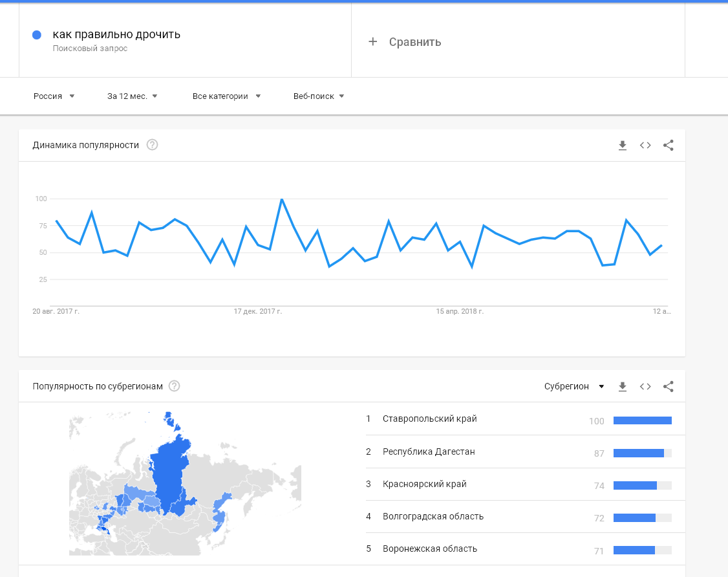Click the Russia subregion map
The width and height of the screenshot is (728, 577).
click(x=185, y=483)
